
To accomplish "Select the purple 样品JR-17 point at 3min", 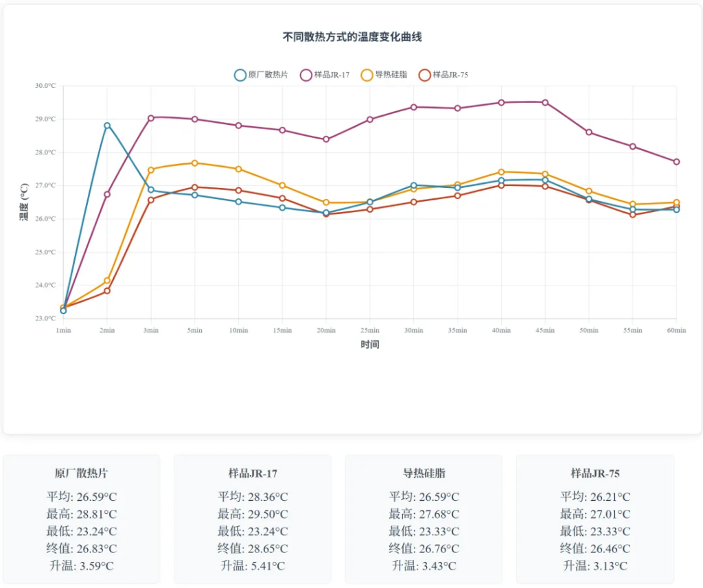I will point(151,118).
